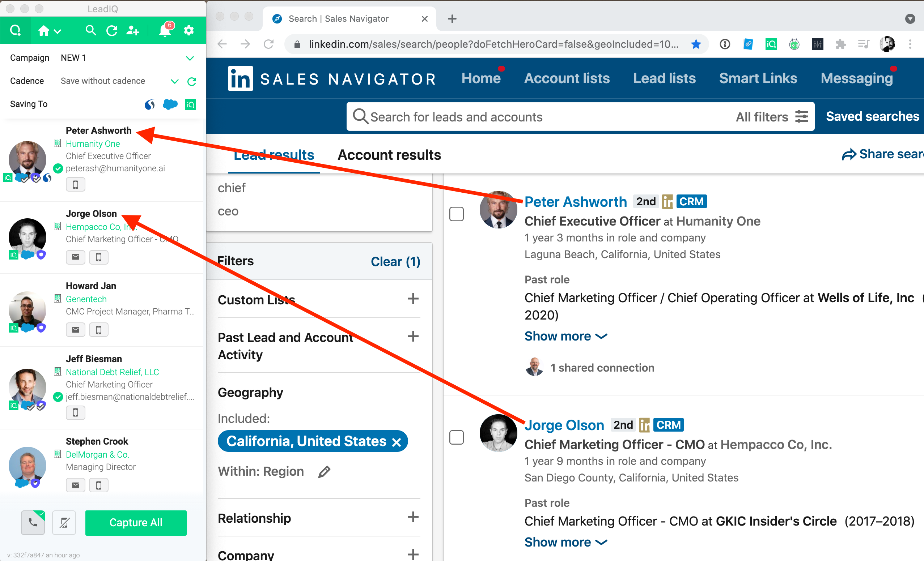Open Lead lists in navigation
Image resolution: width=924 pixels, height=561 pixels.
664,78
